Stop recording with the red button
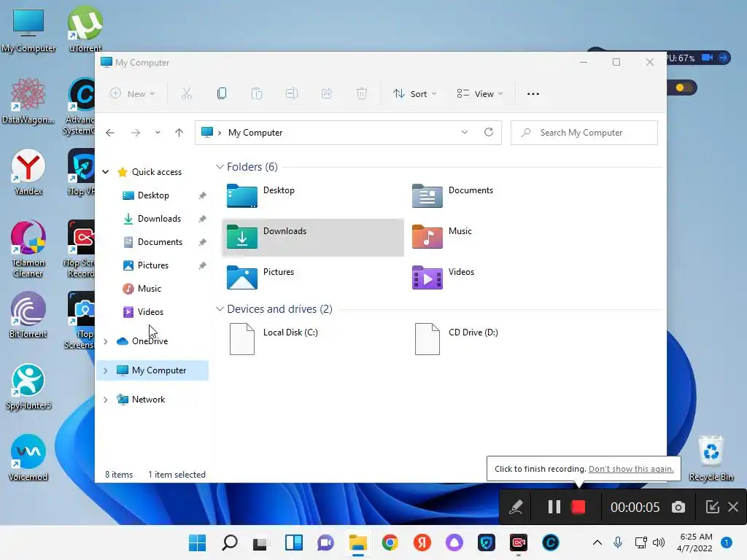Viewport: 747px width, 560px height. 578,507
